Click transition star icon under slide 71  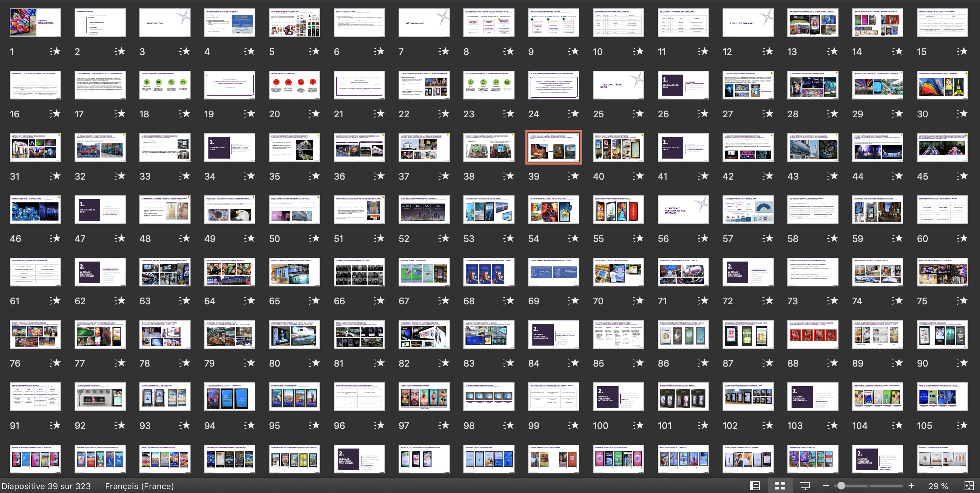point(703,301)
